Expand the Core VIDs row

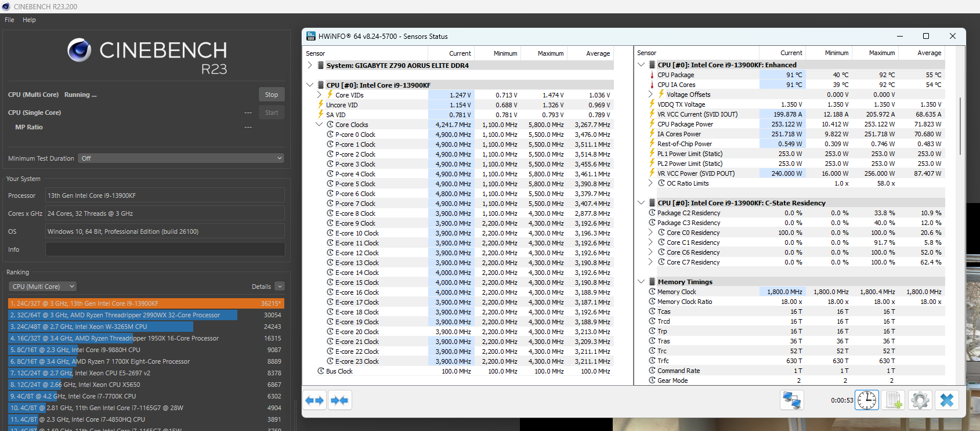point(319,95)
